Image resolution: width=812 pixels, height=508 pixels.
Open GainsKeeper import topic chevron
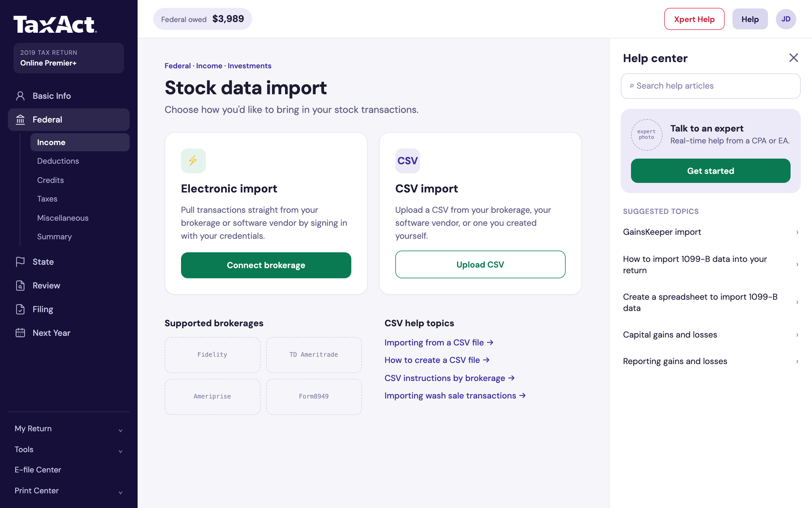pyautogui.click(x=797, y=232)
